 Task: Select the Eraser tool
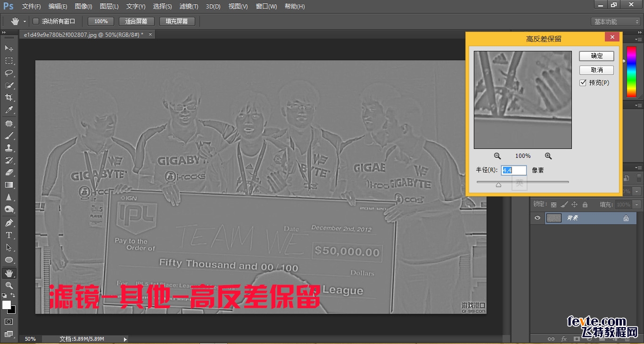pos(9,172)
